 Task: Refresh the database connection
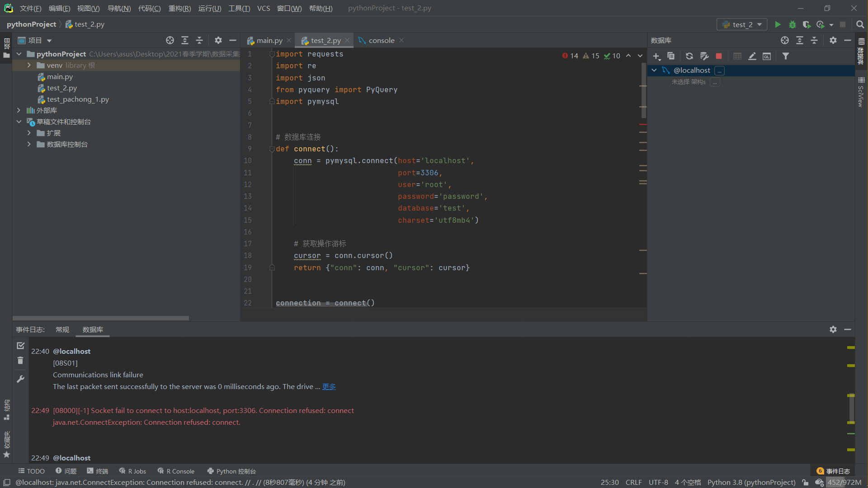point(689,56)
